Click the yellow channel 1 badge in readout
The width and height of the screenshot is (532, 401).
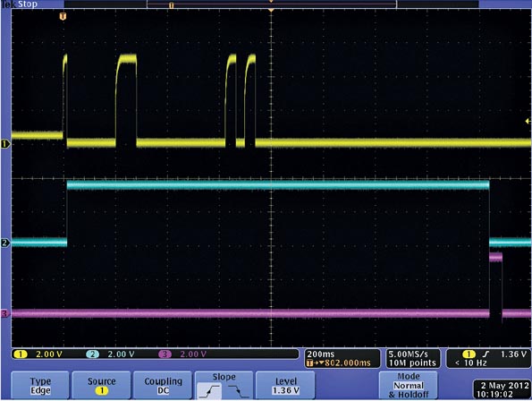pyautogui.click(x=21, y=354)
